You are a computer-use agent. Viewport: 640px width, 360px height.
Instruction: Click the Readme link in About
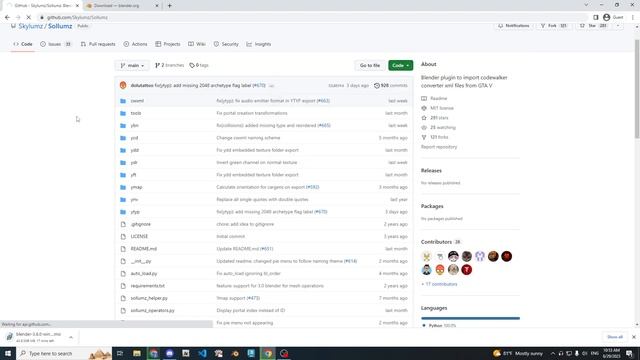435,98
